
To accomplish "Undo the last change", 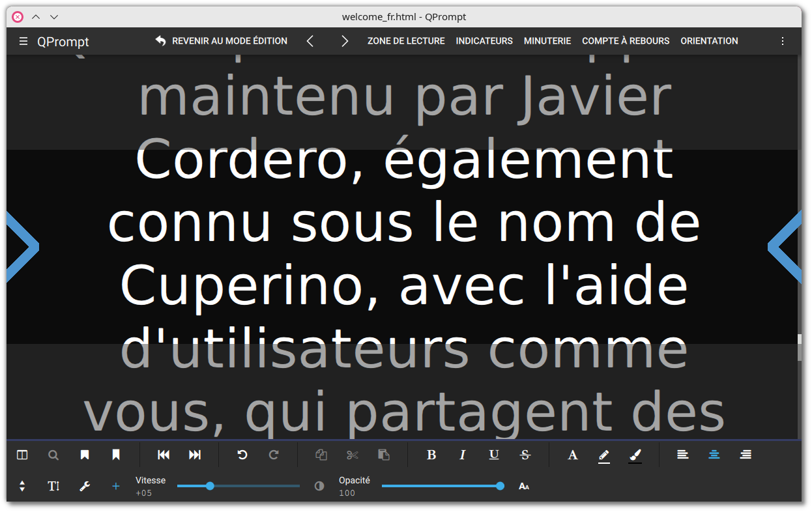I will tap(242, 455).
